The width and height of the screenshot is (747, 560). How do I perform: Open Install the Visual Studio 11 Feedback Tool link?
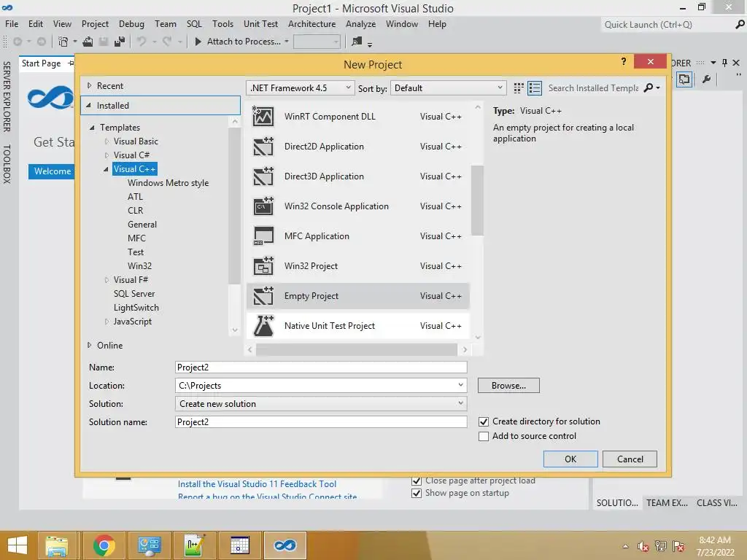tap(258, 484)
